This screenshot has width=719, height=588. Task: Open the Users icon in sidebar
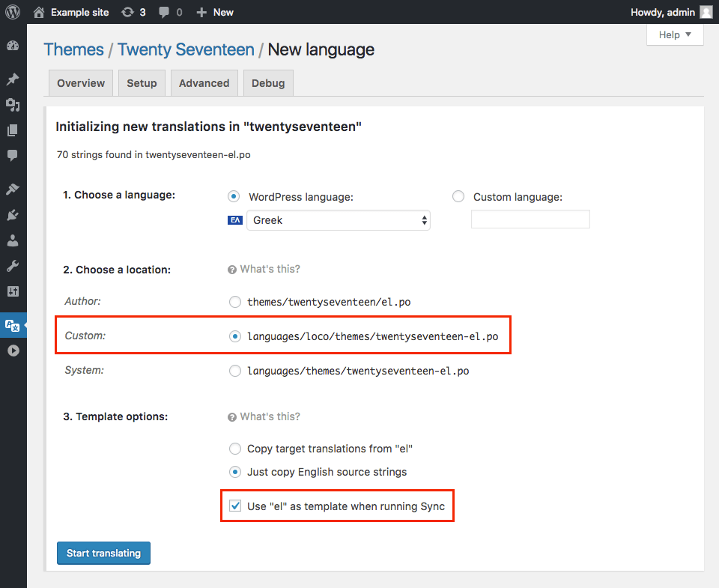coord(13,240)
